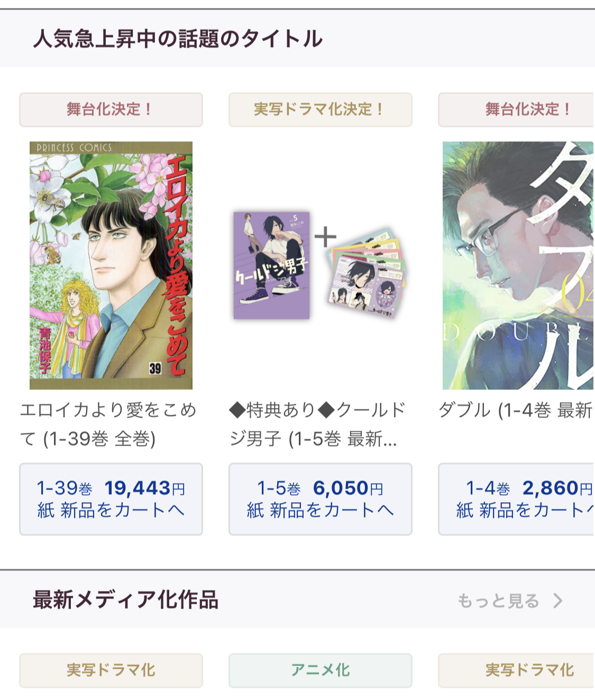Add クールドジ男子 volumes 1-5 to cart

pos(321,499)
